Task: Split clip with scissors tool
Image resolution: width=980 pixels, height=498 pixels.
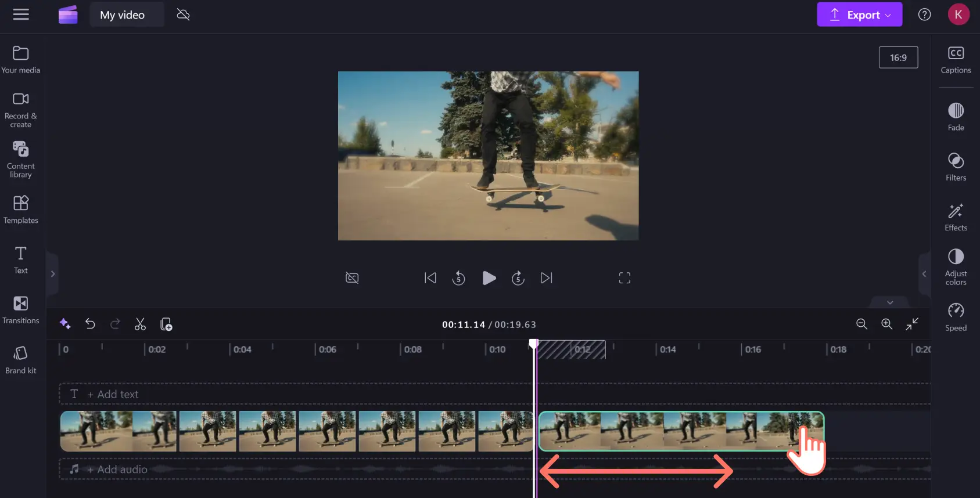Action: point(140,324)
